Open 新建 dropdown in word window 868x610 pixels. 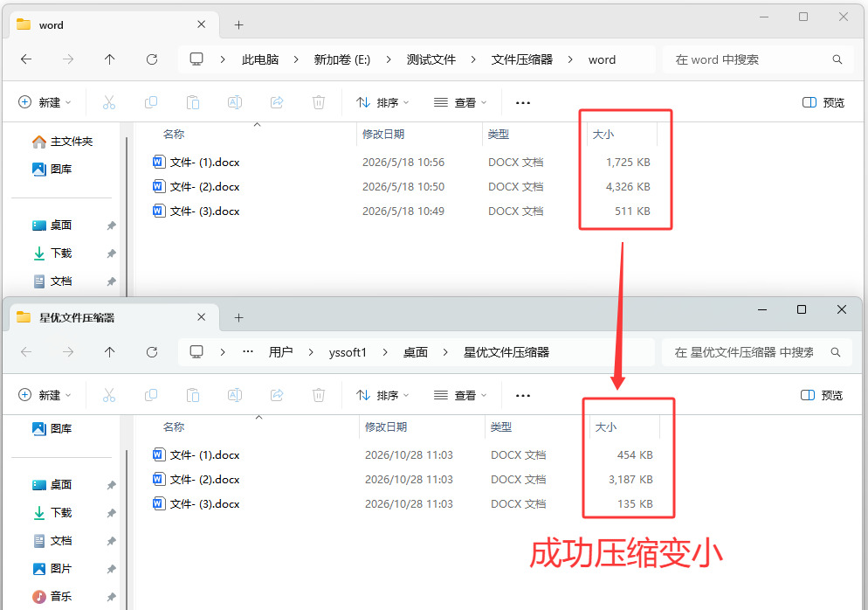[45, 102]
